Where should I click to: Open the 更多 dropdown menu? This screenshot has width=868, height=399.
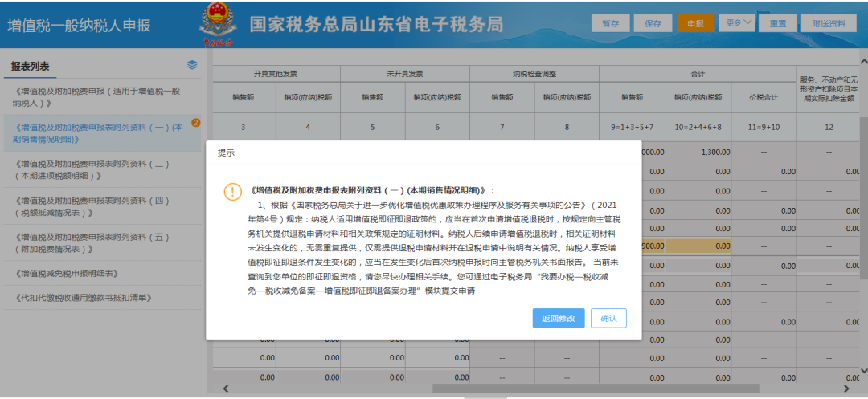pos(737,22)
